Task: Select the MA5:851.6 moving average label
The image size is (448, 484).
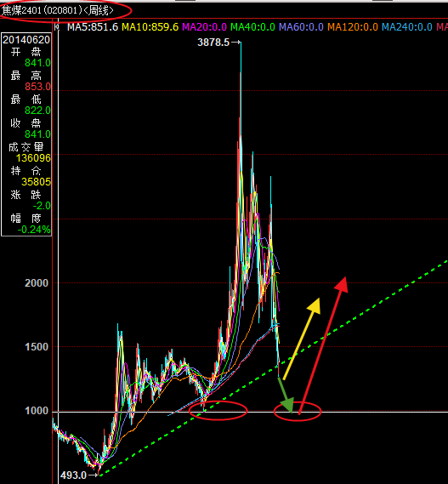Action: (93, 27)
